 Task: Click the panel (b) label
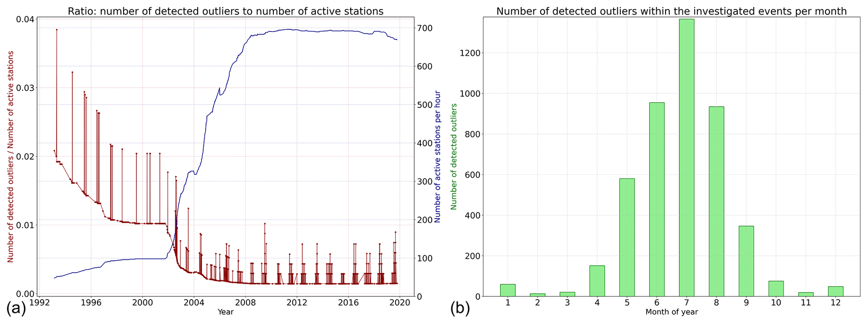point(460,308)
